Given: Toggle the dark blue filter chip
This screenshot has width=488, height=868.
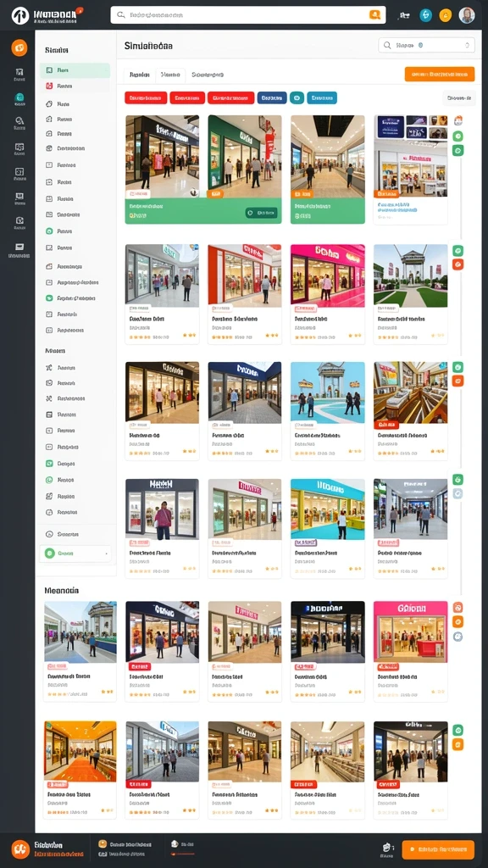Looking at the screenshot, I should pyautogui.click(x=272, y=98).
